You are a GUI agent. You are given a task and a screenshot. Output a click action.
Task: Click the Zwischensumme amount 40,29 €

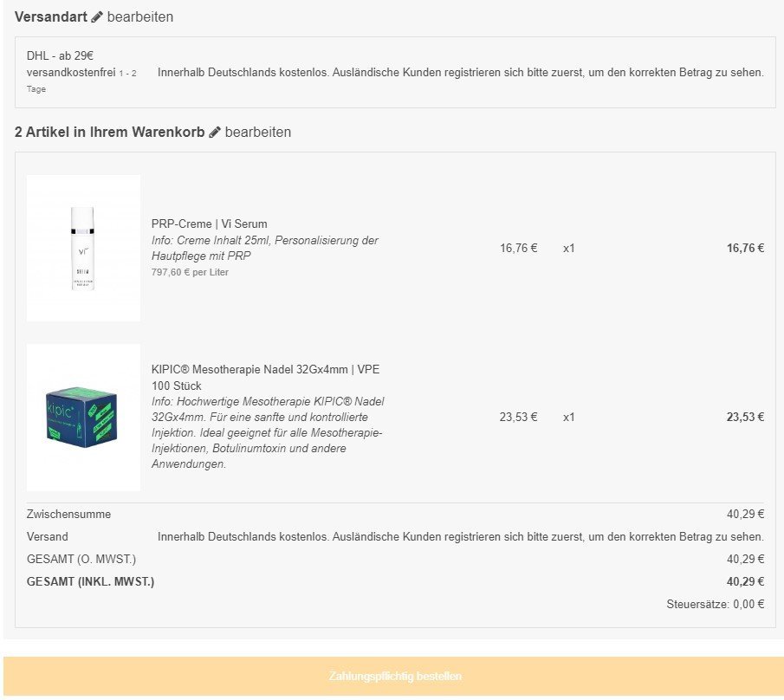point(745,514)
